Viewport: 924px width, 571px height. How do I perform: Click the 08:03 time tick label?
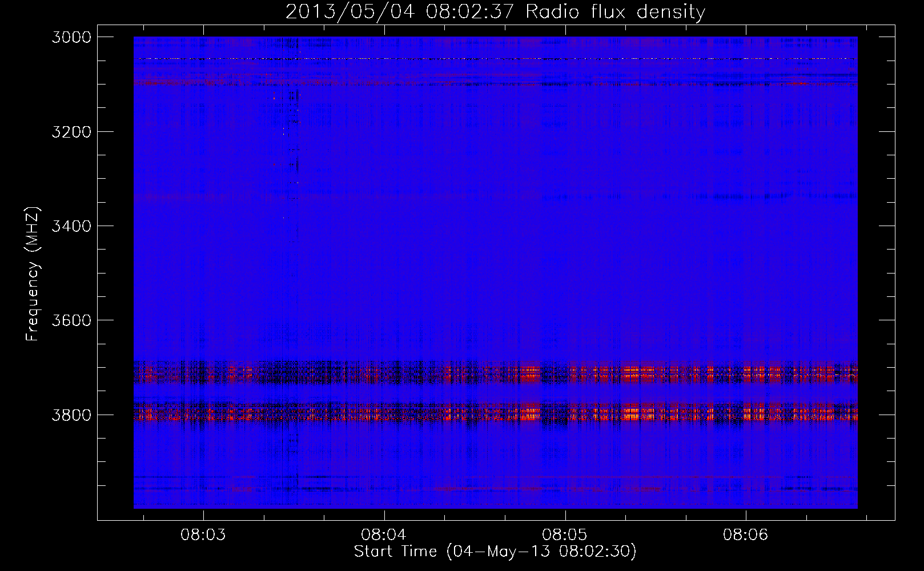tap(203, 535)
